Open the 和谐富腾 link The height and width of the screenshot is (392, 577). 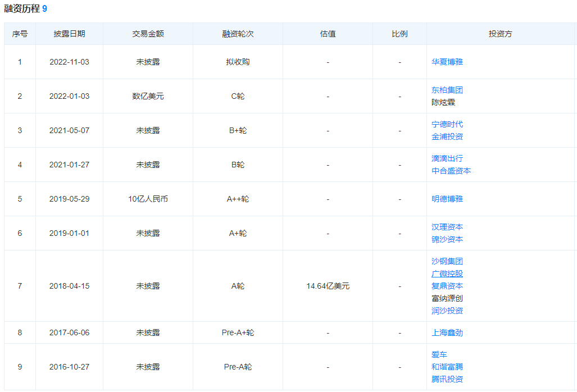coord(447,367)
